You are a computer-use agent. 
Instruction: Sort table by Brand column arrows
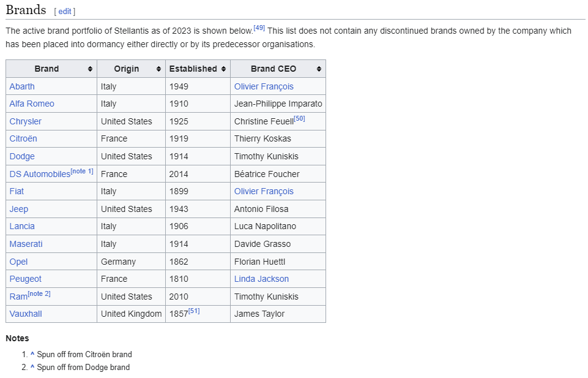[90, 69]
